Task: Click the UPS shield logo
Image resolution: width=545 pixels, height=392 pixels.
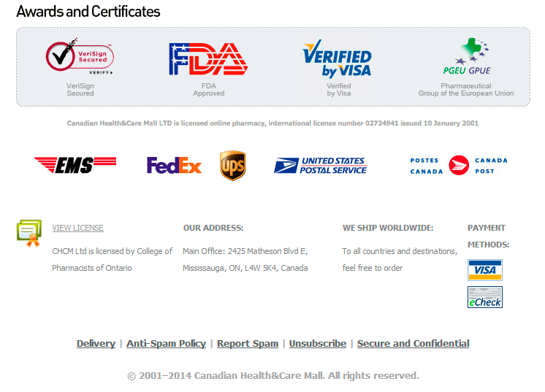Action: (x=233, y=166)
